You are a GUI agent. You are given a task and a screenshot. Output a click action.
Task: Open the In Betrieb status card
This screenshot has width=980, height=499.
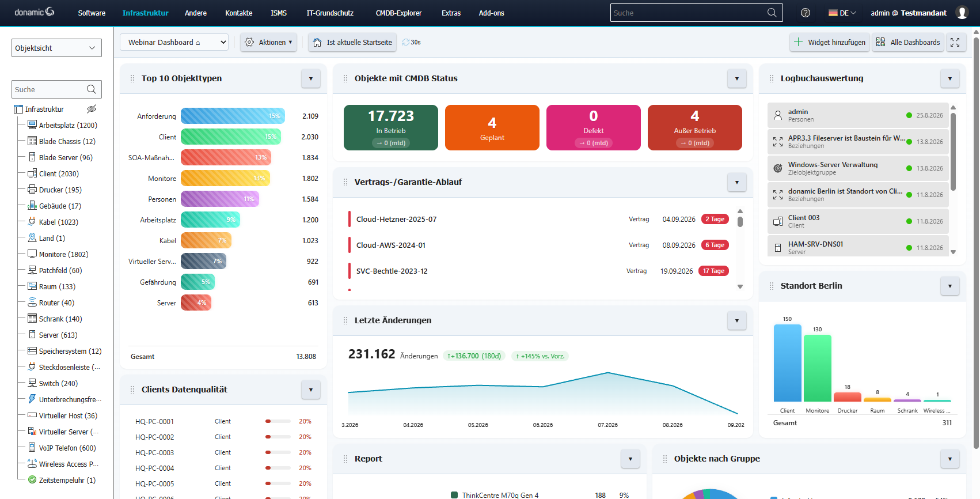(391, 127)
